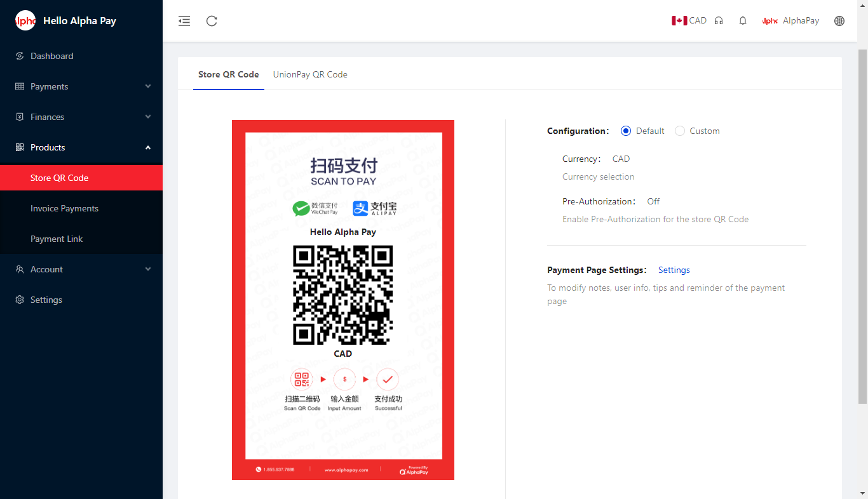Click the Account person icon

pos(20,269)
